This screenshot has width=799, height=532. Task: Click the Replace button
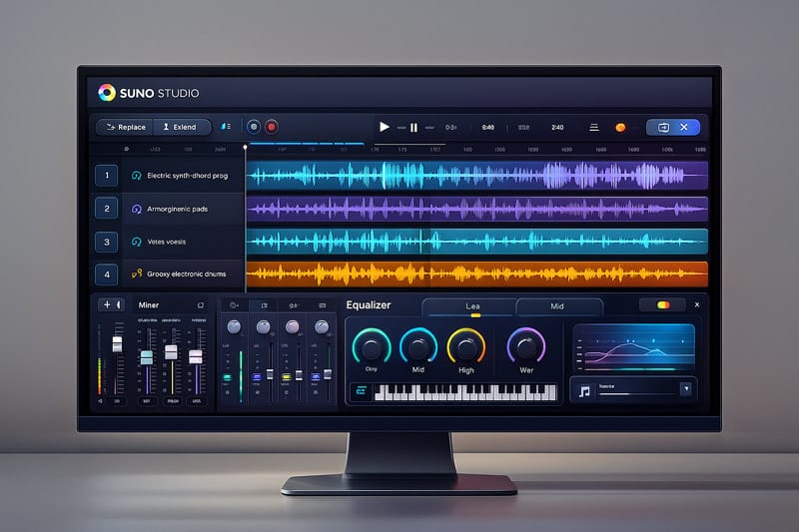125,127
